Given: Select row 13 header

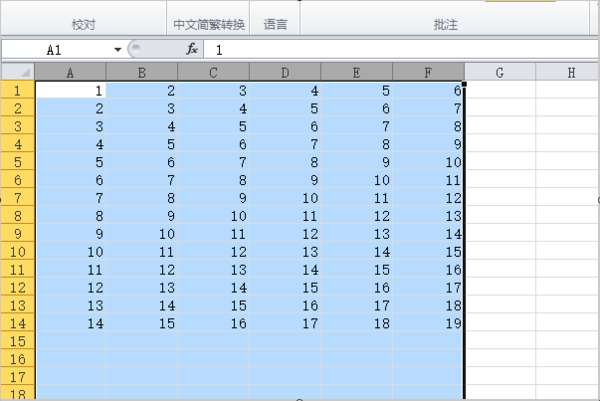Looking at the screenshot, I should pos(18,305).
